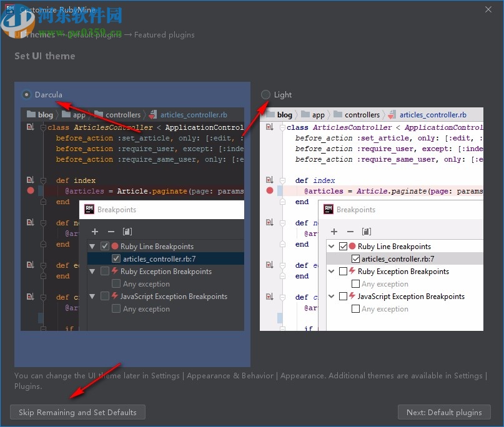The image size is (504, 427).
Task: Click RM logo in Light Breakpoints title
Action: click(328, 209)
